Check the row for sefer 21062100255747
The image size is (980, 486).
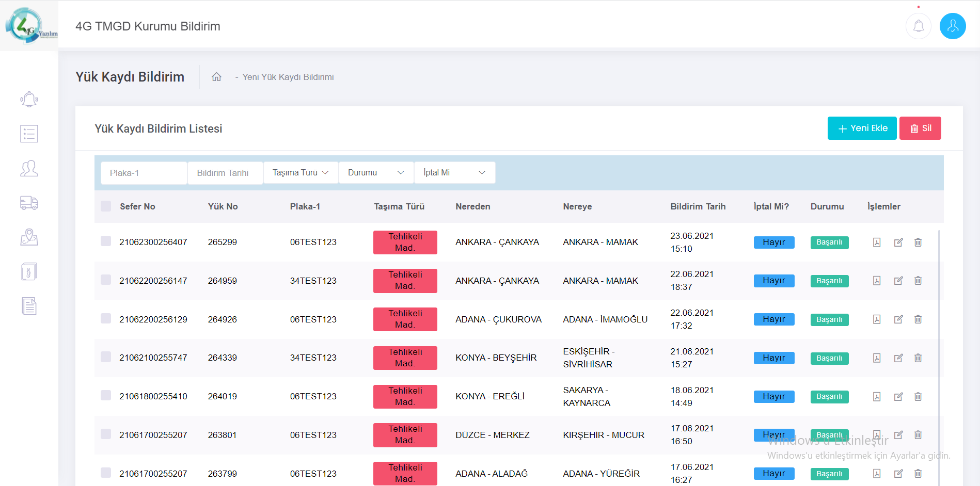pyautogui.click(x=106, y=357)
